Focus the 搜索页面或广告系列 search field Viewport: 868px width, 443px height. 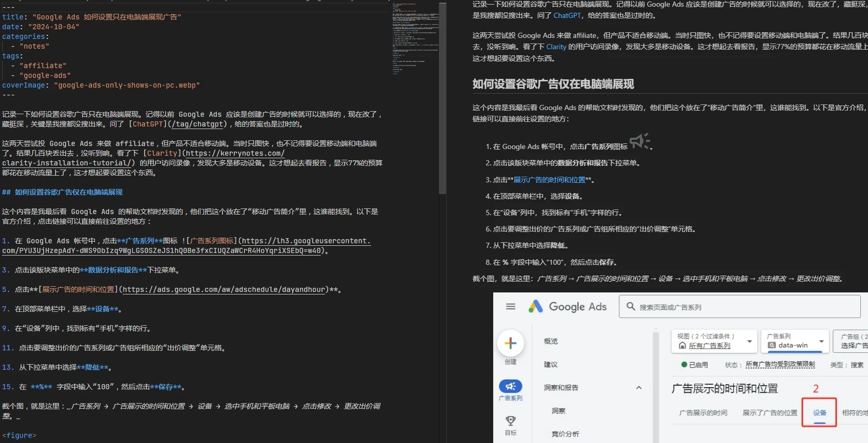point(739,307)
